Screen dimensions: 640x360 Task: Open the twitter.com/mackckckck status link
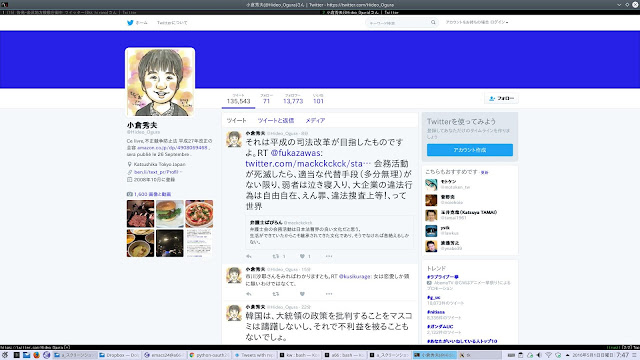308,164
